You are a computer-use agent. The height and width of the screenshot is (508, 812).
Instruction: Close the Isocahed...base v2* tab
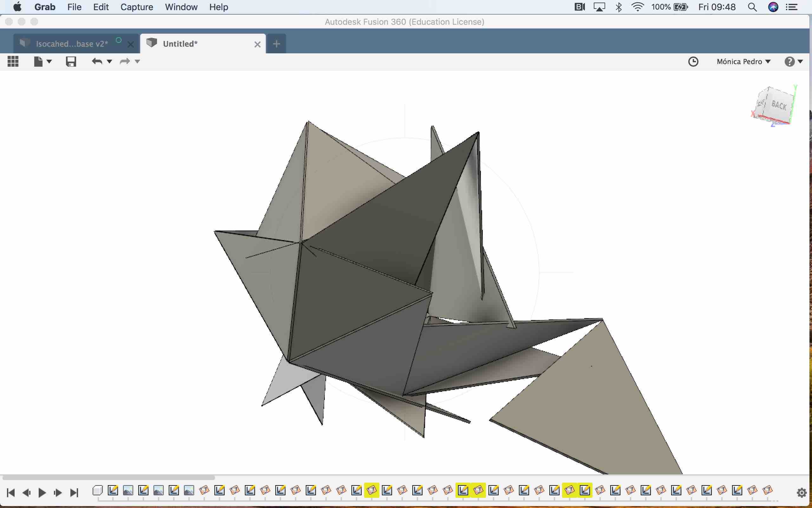[131, 44]
